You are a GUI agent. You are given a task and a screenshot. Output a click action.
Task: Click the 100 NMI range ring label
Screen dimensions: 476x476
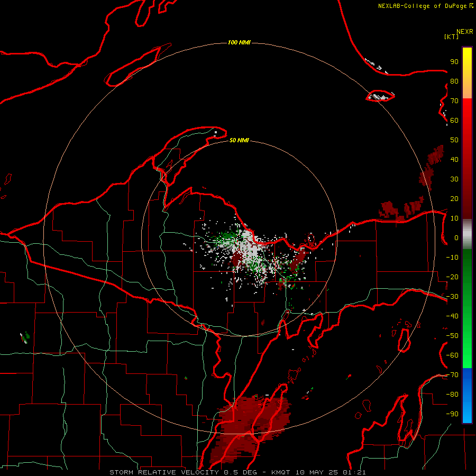click(x=239, y=42)
